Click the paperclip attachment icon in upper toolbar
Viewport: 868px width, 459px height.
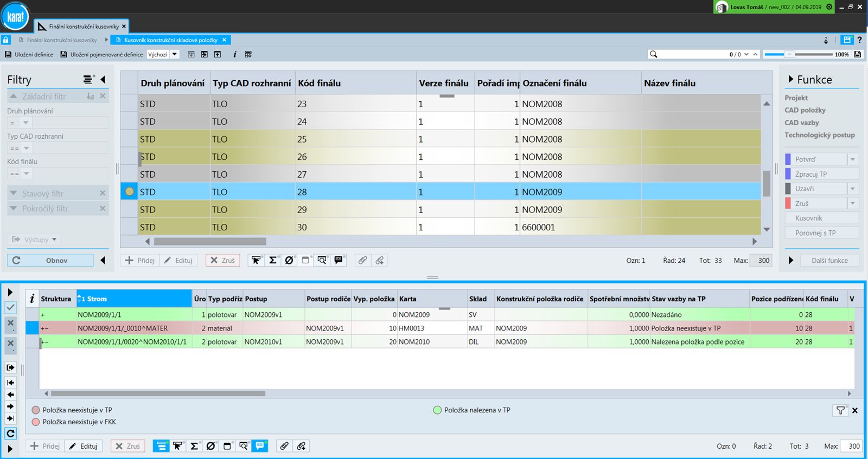[x=362, y=260]
